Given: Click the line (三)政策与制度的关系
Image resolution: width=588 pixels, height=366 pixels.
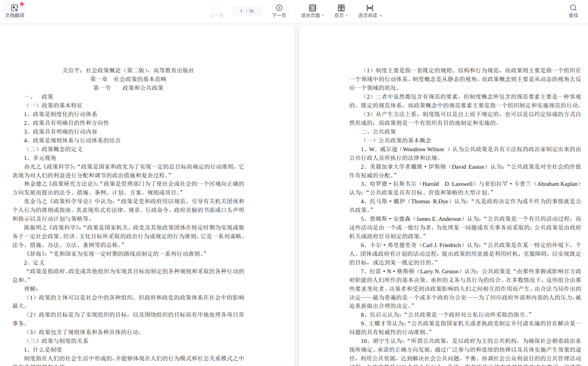Looking at the screenshot, I should point(57,341).
